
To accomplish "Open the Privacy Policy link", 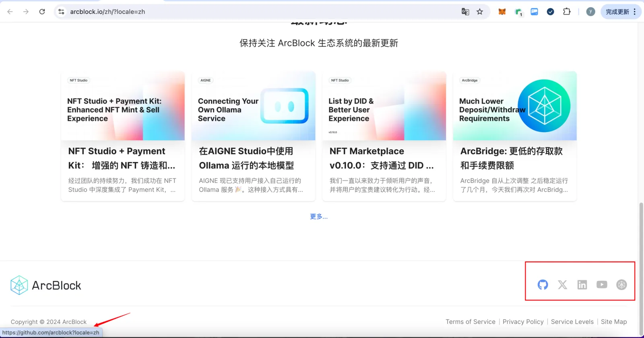I will coord(523,322).
